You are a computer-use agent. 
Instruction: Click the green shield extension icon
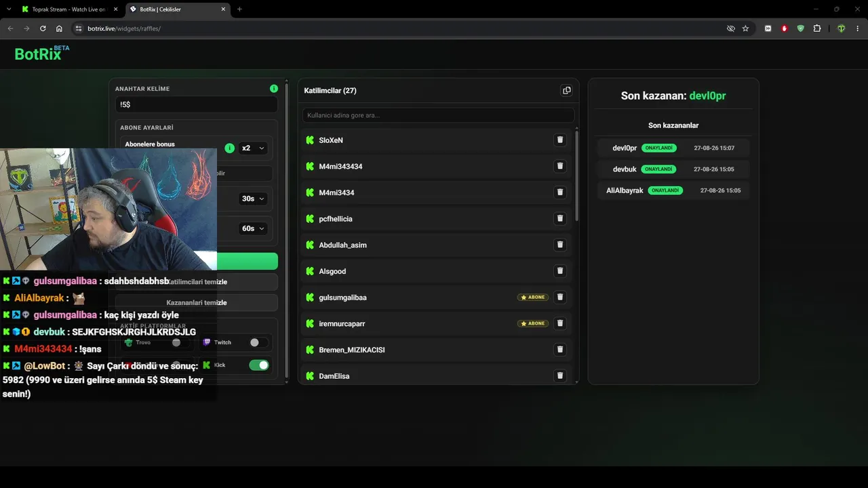pyautogui.click(x=801, y=28)
